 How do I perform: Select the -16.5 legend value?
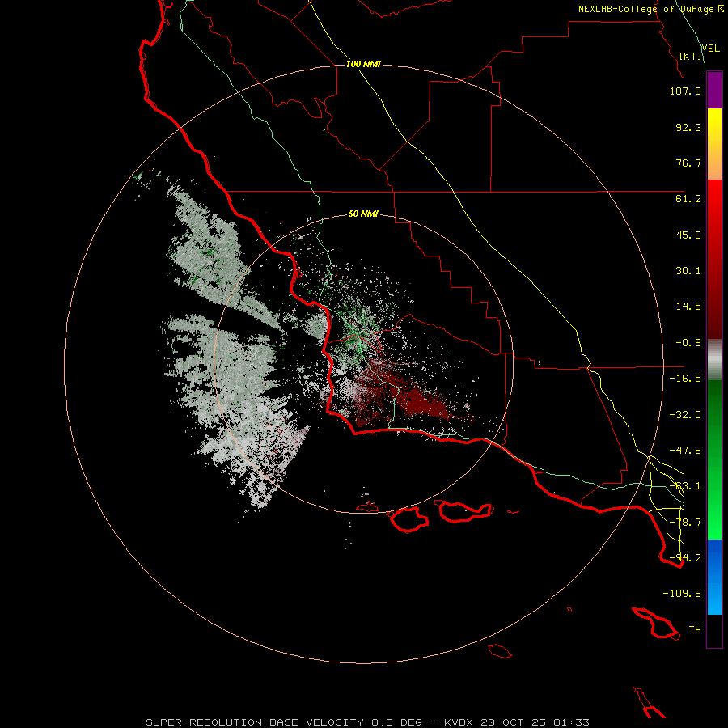[x=685, y=379]
